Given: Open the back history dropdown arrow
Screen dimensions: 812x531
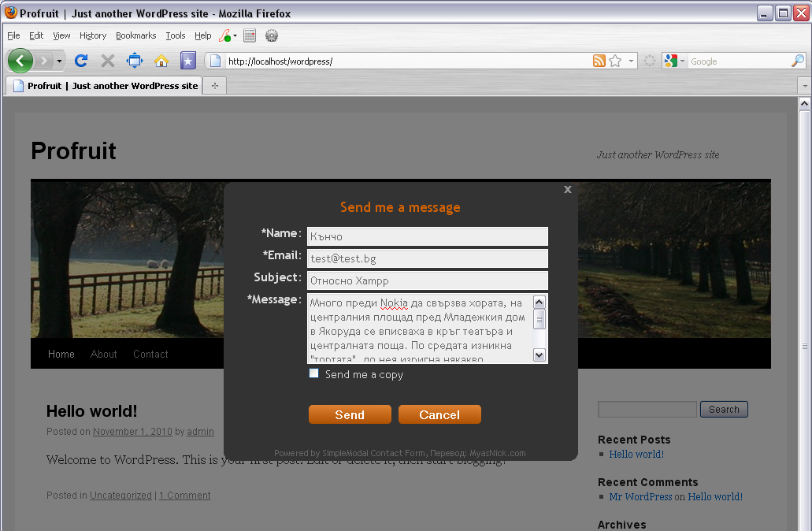Looking at the screenshot, I should pyautogui.click(x=58, y=61).
